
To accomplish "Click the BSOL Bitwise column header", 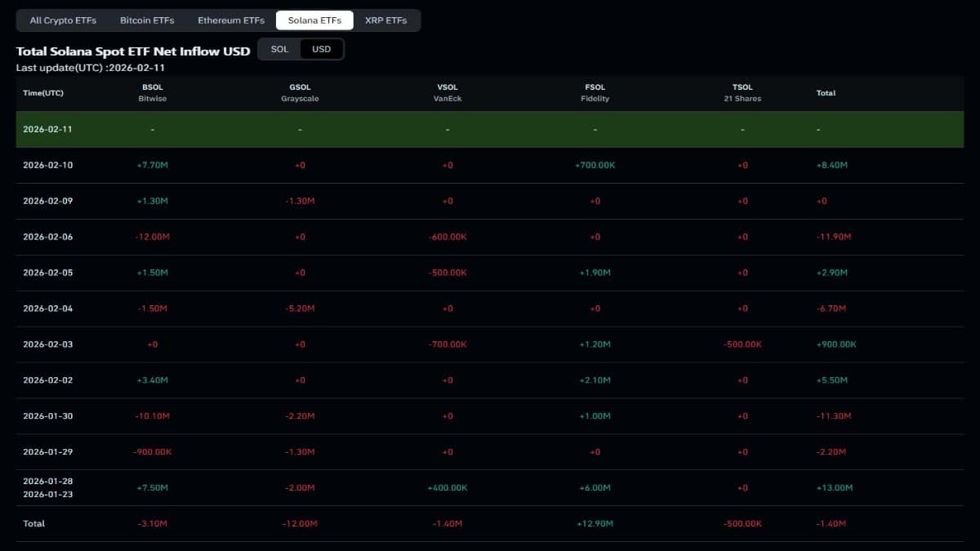I will pos(152,93).
